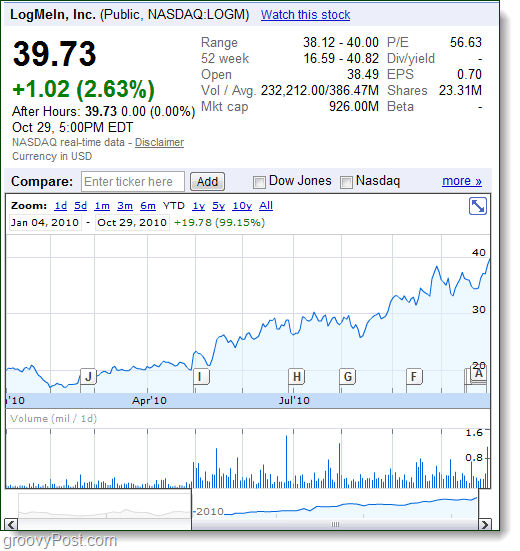
Task: Open news marker G on the chart
Action: (347, 376)
